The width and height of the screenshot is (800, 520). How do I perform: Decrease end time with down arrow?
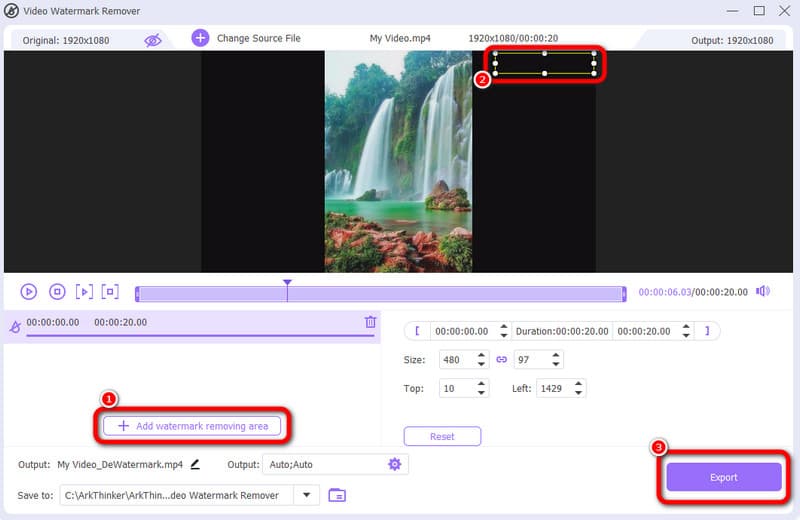686,335
